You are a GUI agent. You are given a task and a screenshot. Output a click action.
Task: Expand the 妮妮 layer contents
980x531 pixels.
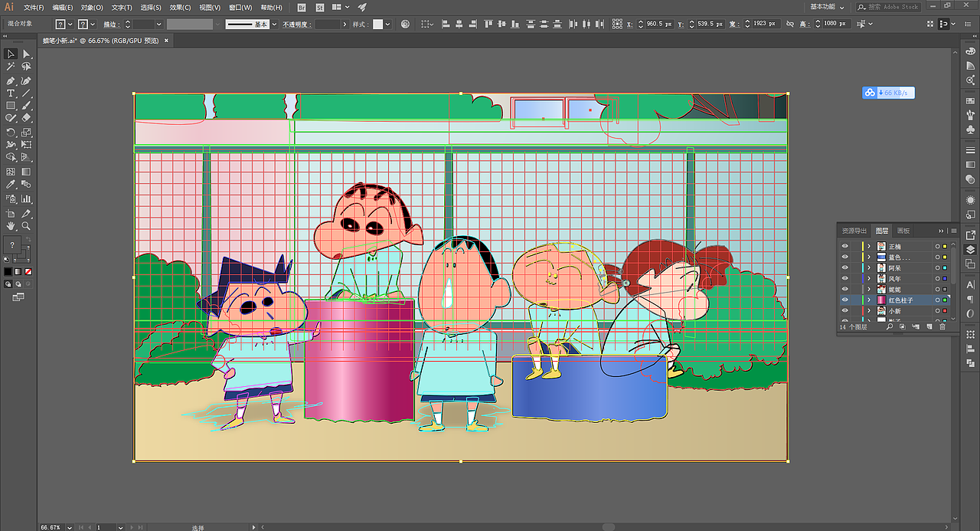(869, 290)
